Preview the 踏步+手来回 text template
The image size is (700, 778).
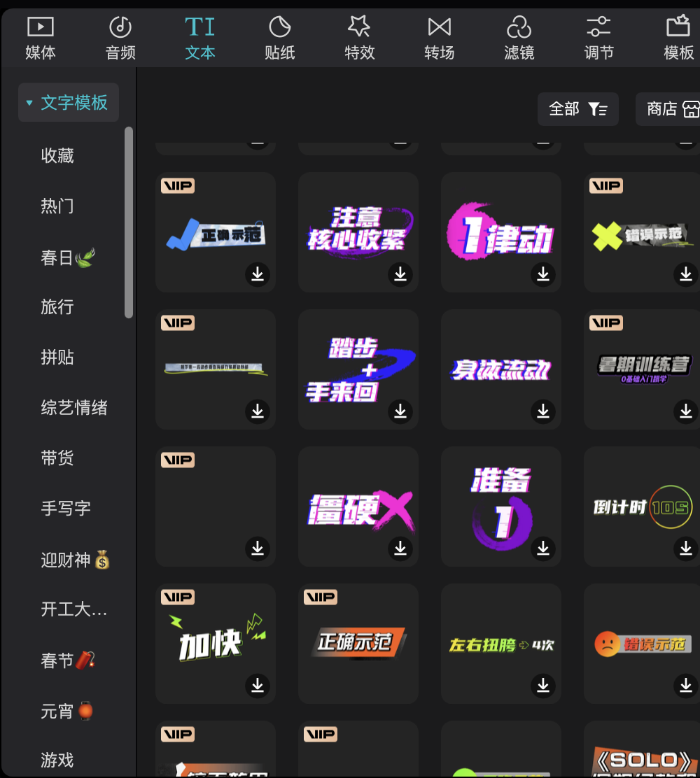[x=358, y=369]
